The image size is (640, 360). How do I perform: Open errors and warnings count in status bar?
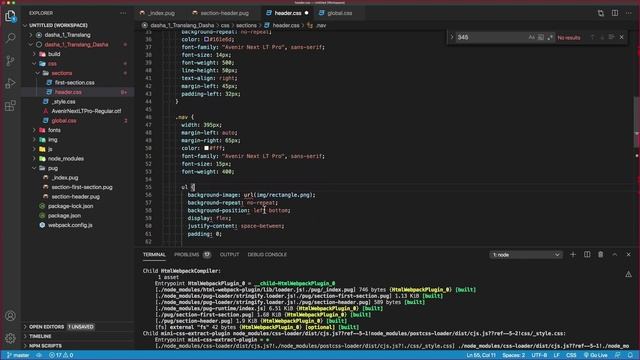pos(61,355)
